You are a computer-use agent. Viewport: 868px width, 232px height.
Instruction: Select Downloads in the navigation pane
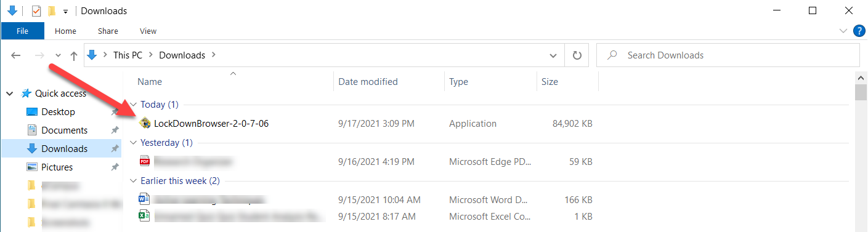[64, 149]
